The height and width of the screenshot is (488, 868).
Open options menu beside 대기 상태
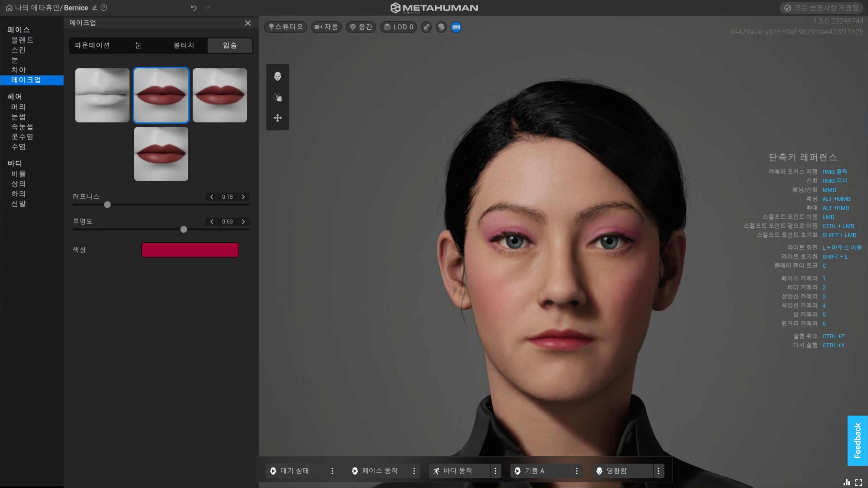(x=332, y=471)
